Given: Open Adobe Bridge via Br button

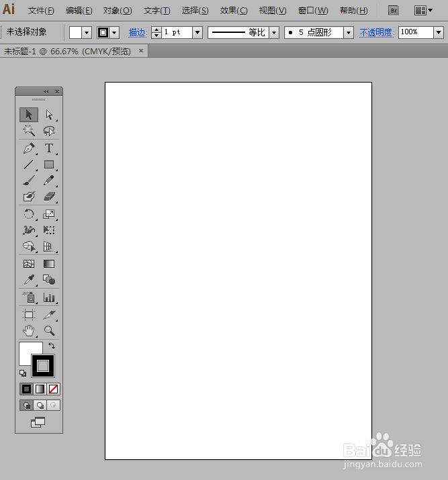Looking at the screenshot, I should (x=394, y=11).
